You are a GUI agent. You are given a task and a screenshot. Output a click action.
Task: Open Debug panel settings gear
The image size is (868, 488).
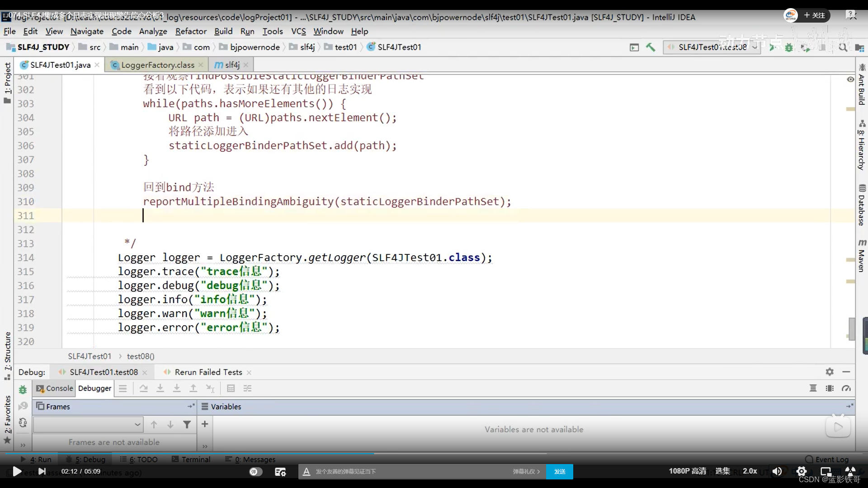click(x=830, y=372)
